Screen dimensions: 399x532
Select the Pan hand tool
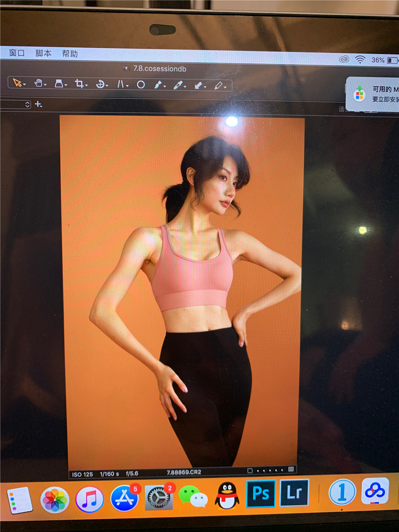coord(38,83)
